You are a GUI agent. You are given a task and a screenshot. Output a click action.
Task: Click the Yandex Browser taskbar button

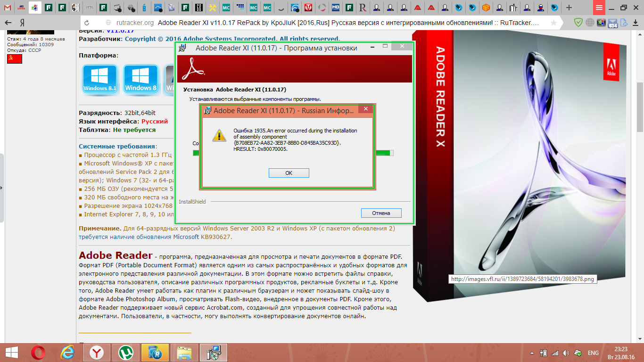pyautogui.click(x=97, y=353)
